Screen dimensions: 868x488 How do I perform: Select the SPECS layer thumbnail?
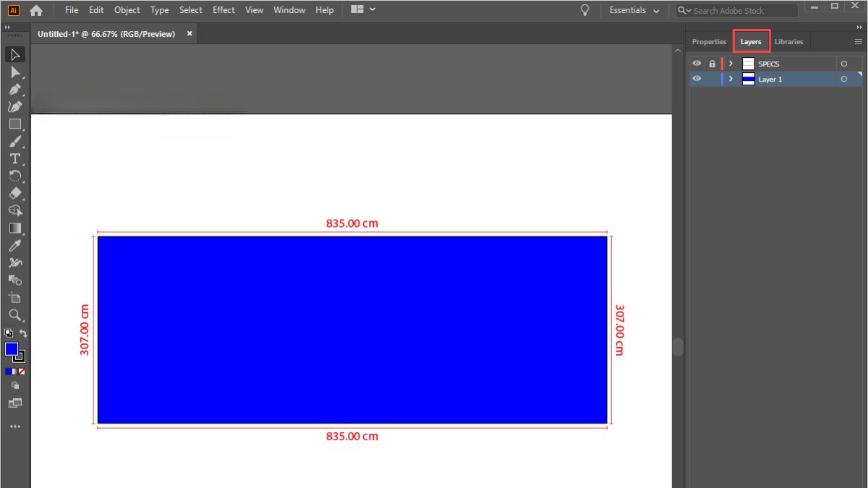(749, 64)
